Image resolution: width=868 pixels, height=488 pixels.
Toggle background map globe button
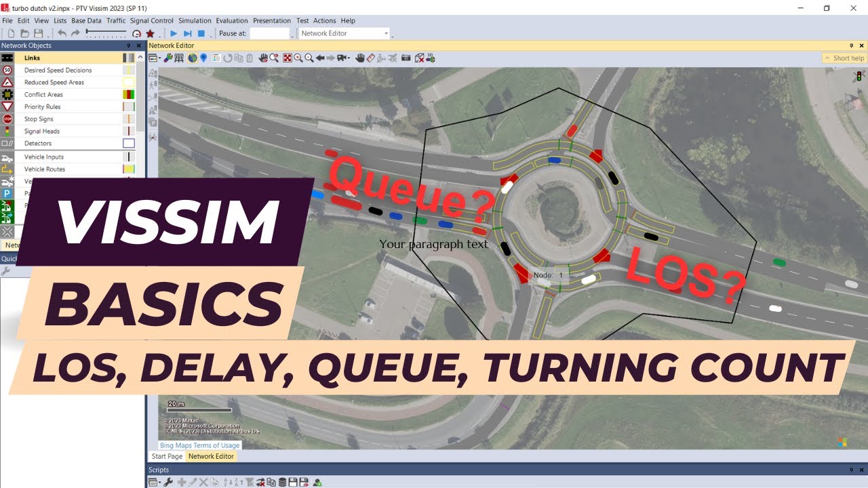193,58
